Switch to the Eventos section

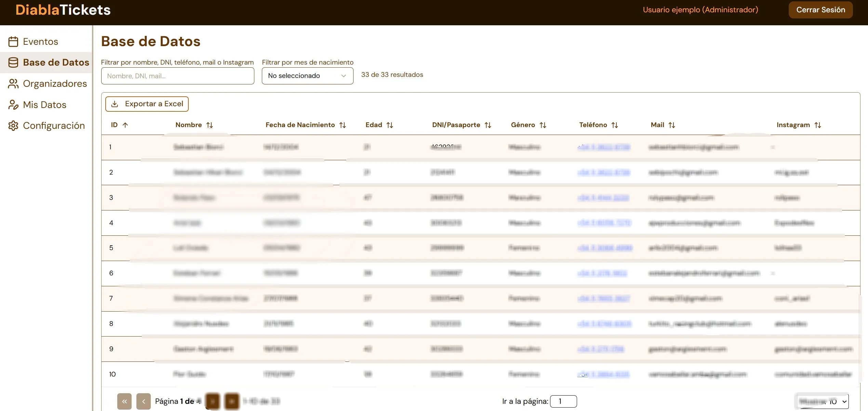40,41
